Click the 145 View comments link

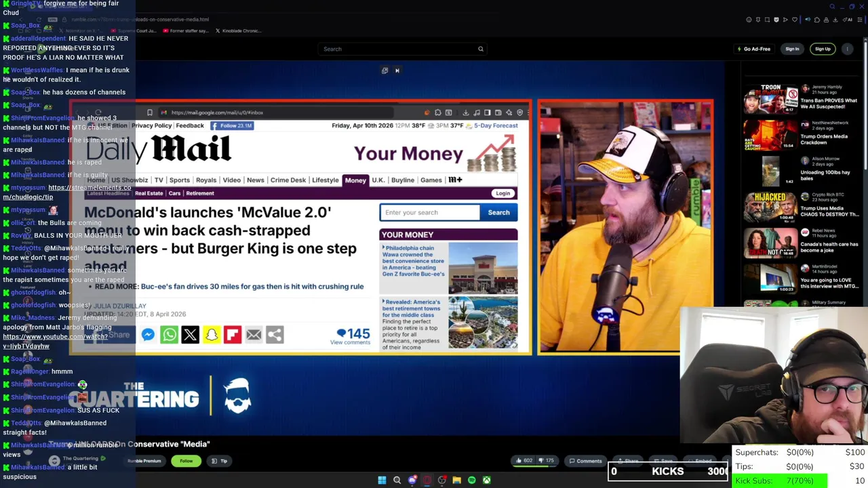(350, 336)
